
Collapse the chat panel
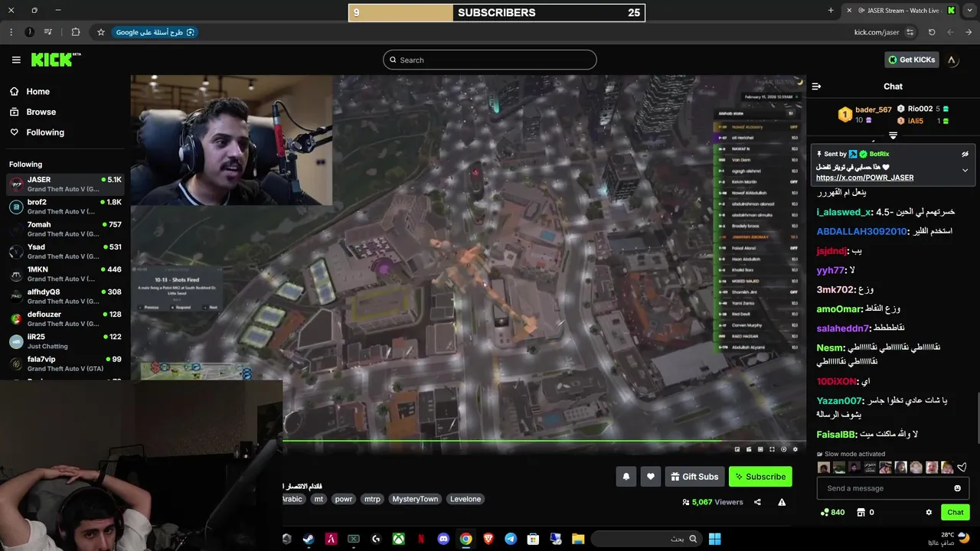coord(816,86)
